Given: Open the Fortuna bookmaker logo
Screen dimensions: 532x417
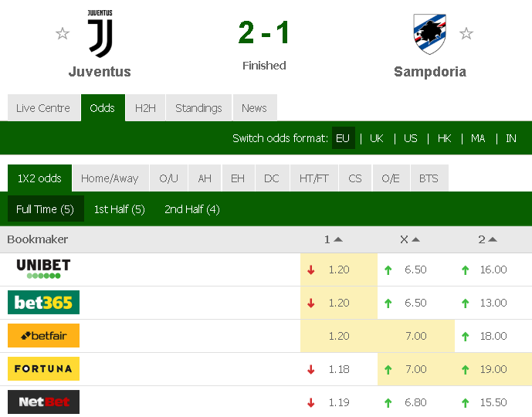Looking at the screenshot, I should tap(43, 369).
